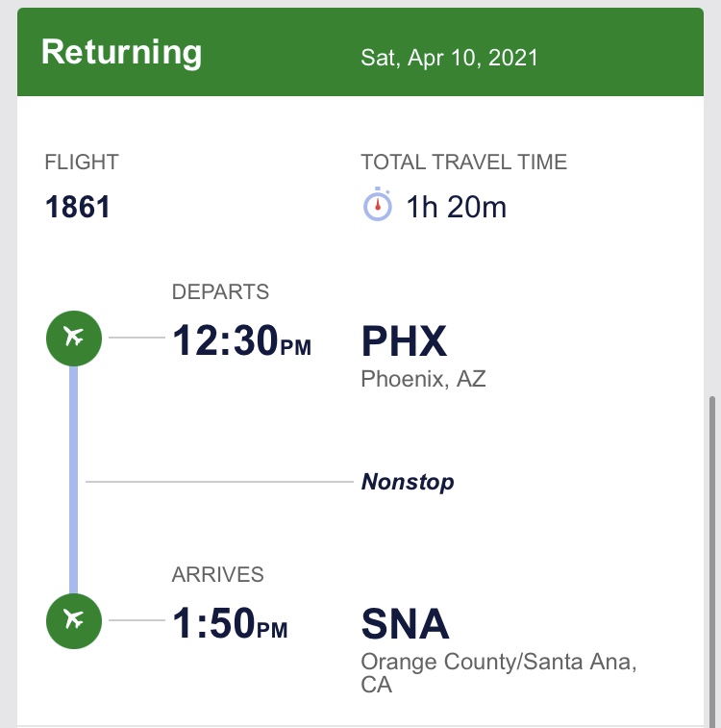
Task: Click the PHX airport code
Action: 404,341
